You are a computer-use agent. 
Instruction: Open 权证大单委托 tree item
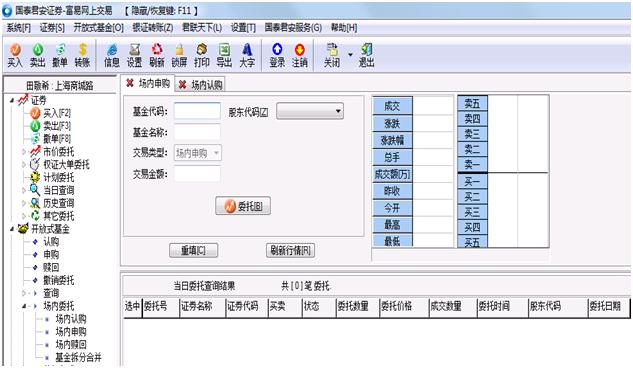(66, 165)
